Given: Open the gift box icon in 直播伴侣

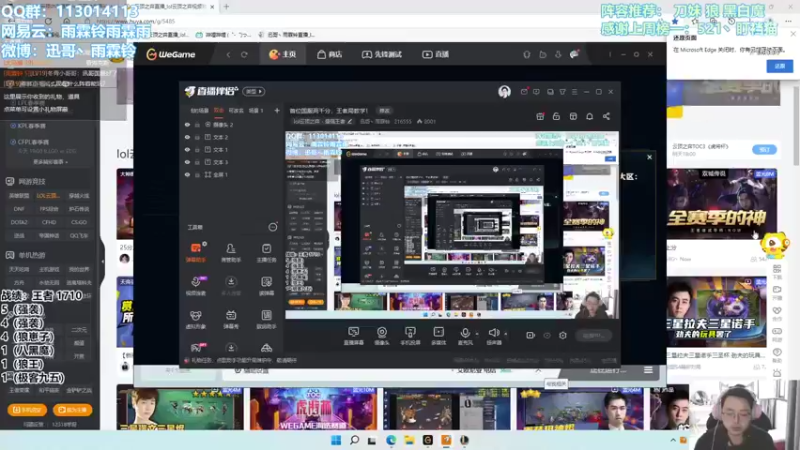Looking at the screenshot, I should [540, 116].
